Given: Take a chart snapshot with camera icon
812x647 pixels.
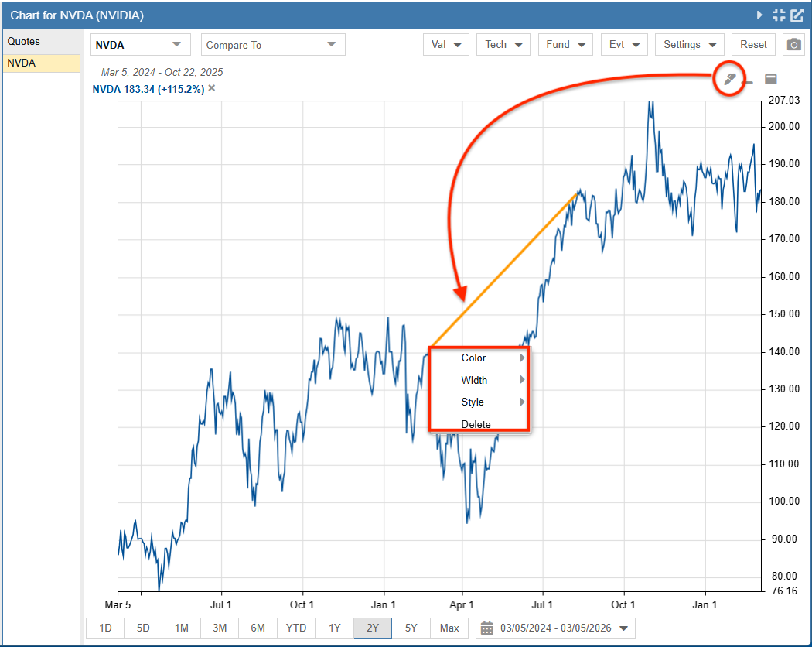Looking at the screenshot, I should click(x=794, y=45).
